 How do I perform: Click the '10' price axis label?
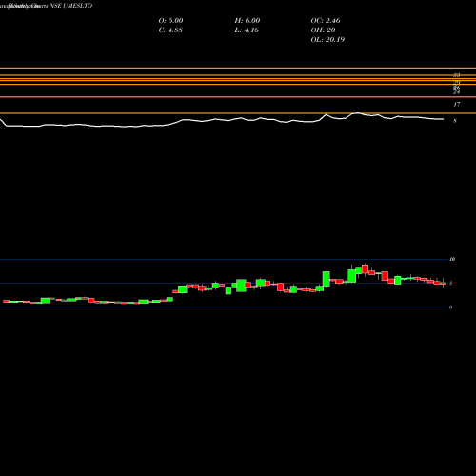pos(452,259)
